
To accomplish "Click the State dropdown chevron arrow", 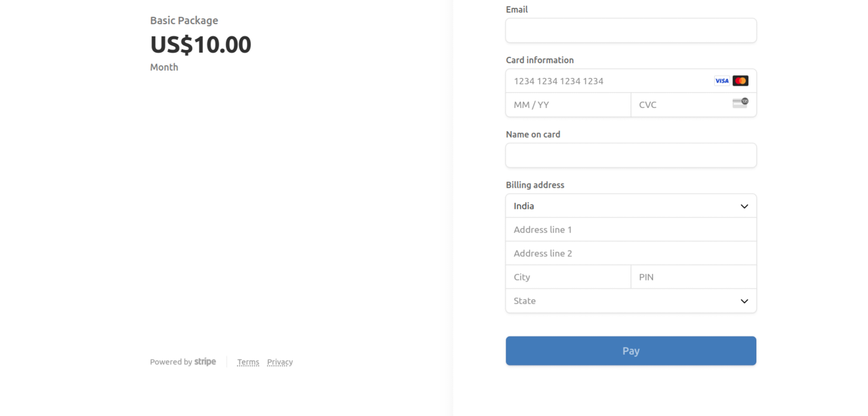I will [x=744, y=301].
